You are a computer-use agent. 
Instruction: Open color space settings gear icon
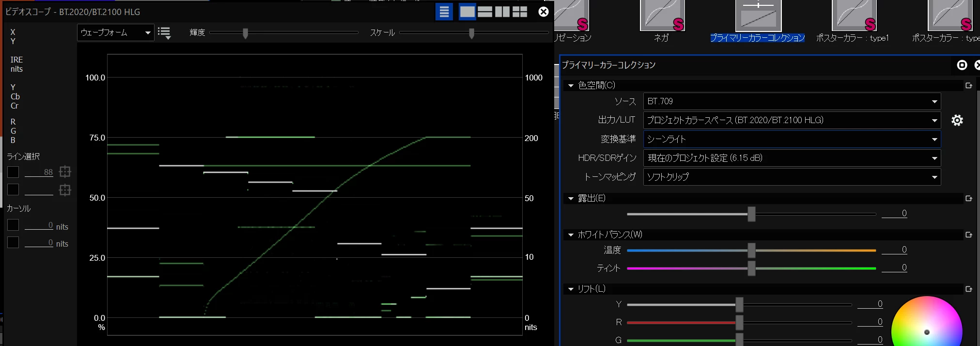coord(957,120)
